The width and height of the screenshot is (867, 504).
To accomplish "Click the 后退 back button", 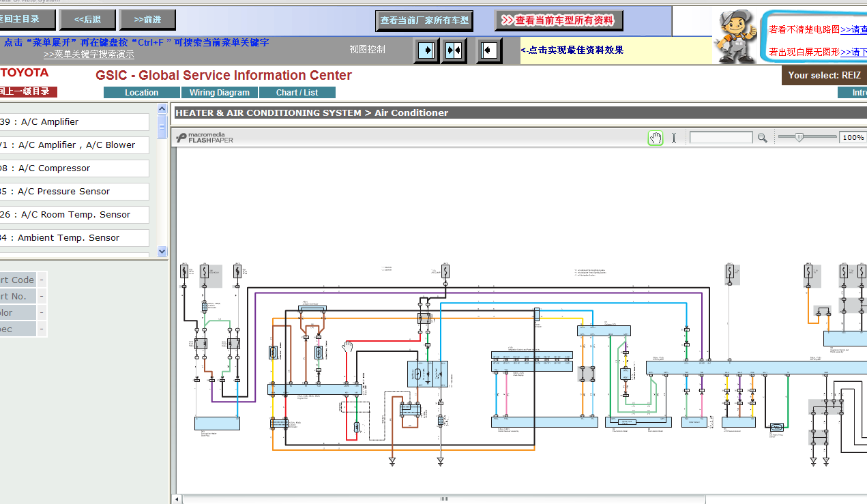I will pyautogui.click(x=87, y=20).
